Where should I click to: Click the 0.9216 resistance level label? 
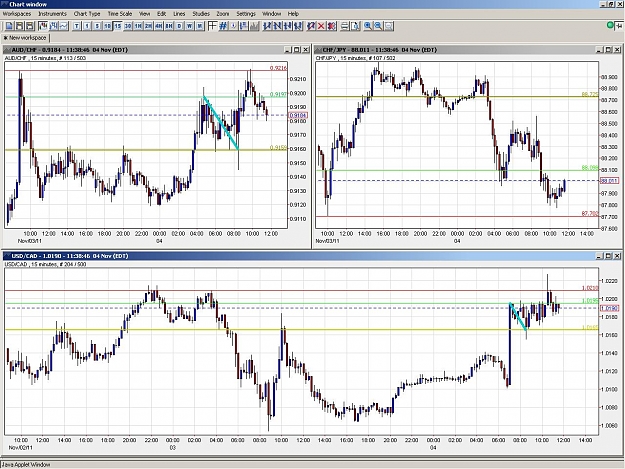click(x=278, y=68)
